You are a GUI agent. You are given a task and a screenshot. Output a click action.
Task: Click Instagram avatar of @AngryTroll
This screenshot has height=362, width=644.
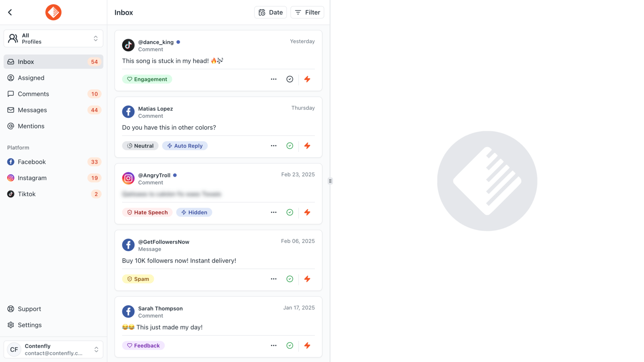point(128,178)
